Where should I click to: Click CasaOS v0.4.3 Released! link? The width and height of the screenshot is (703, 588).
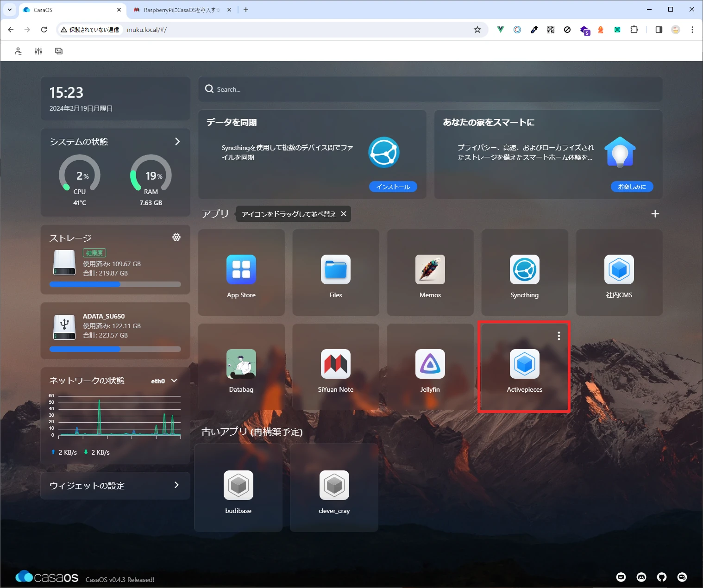coord(120,580)
